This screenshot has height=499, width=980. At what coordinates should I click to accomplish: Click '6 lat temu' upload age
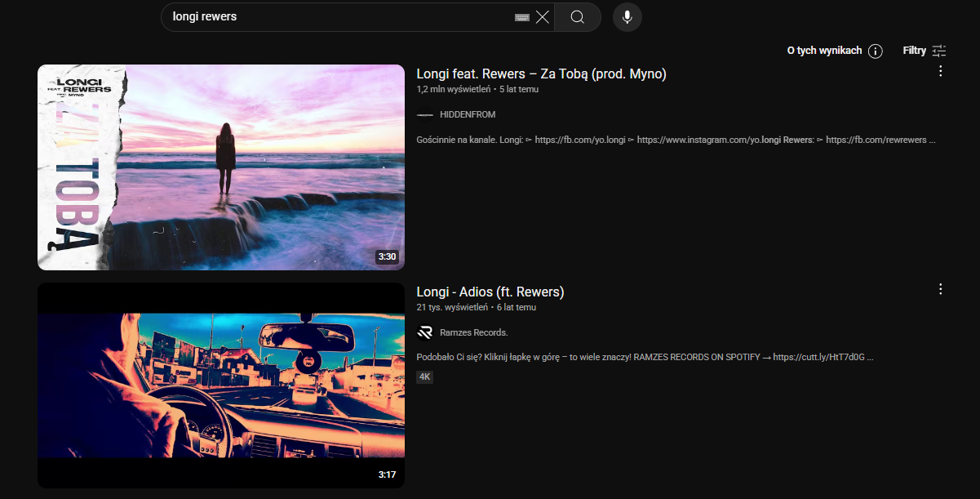517,307
